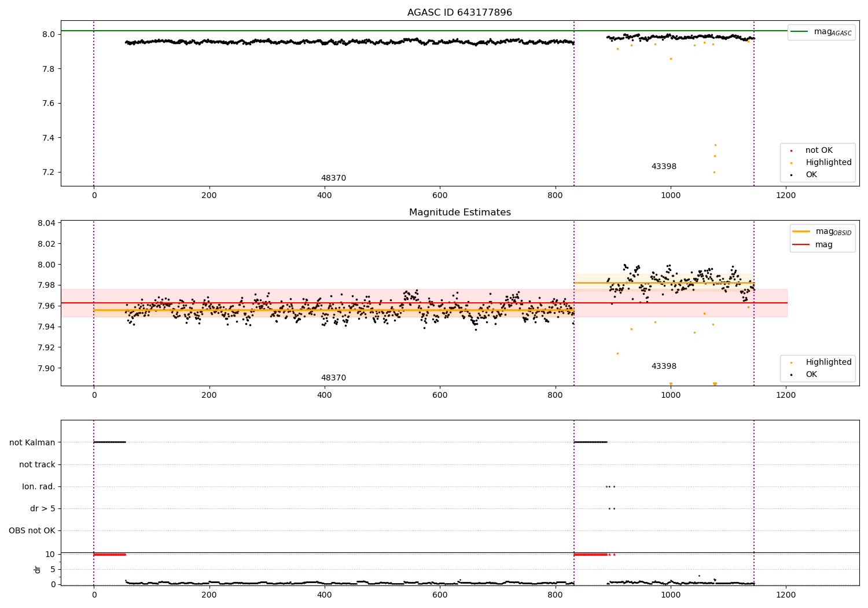Click the 'Magnitude Estimates' plot title
The height and width of the screenshot is (608, 868).
click(459, 213)
